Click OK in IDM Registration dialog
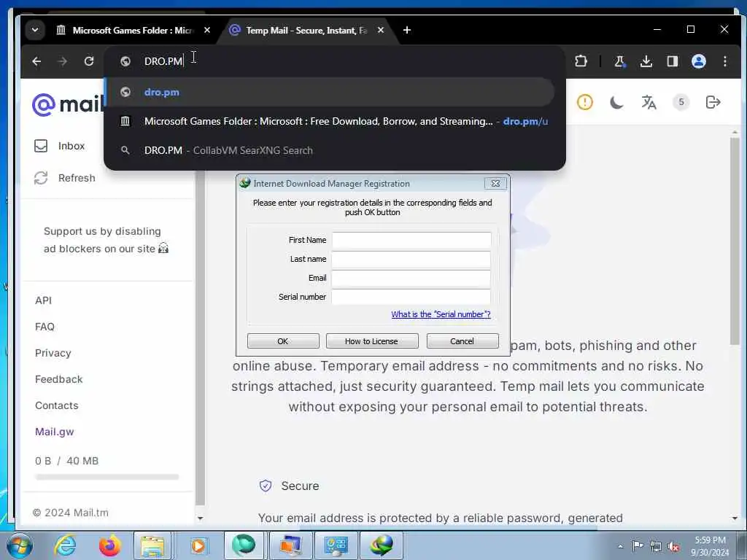The height and width of the screenshot is (560, 747). point(283,341)
